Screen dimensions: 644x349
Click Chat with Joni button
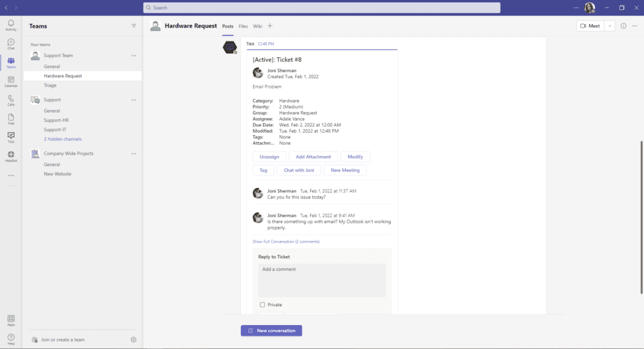pos(299,170)
